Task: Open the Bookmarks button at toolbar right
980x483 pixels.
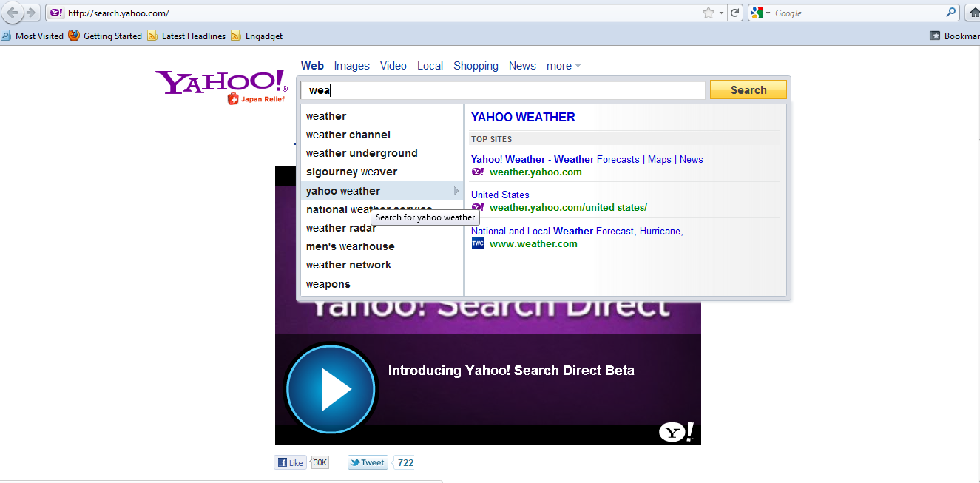Action: pos(955,36)
